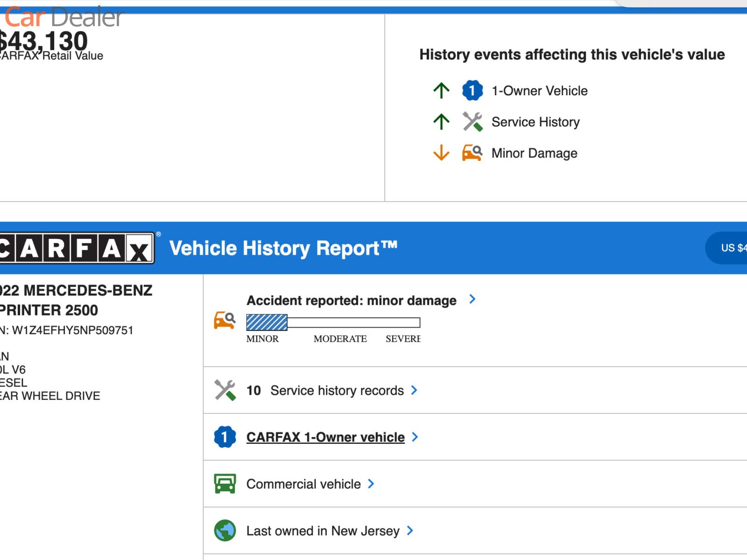Click the blue 1-Owner badge in report

tap(225, 437)
